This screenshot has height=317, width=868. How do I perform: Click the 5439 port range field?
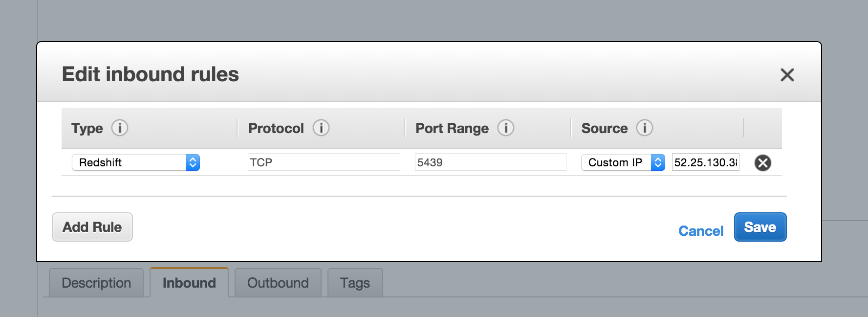(x=491, y=162)
